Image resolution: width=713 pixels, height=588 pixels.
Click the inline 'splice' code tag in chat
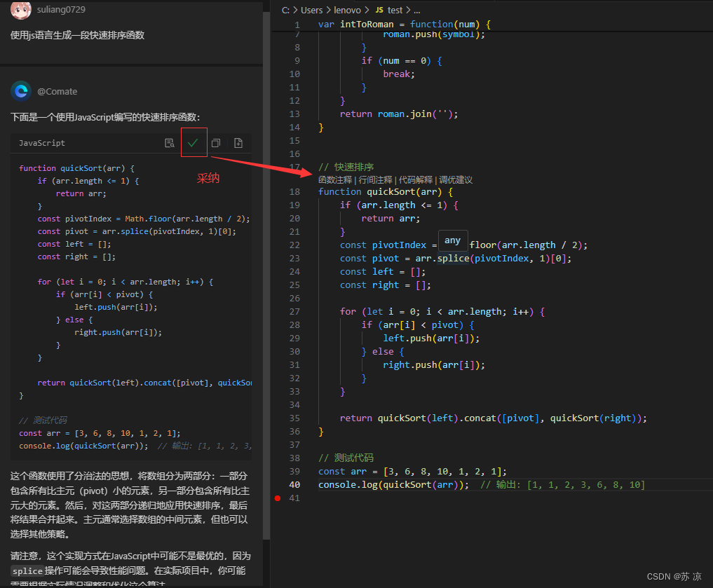(27, 570)
